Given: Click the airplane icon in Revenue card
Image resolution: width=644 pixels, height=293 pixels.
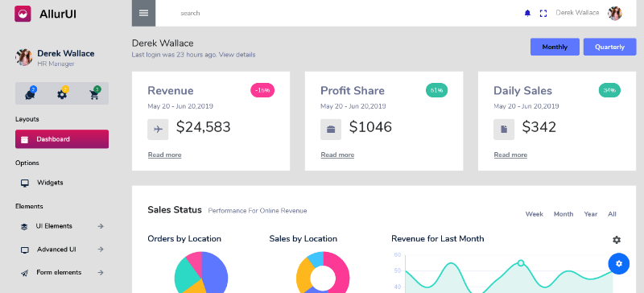Looking at the screenshot, I should tap(158, 130).
